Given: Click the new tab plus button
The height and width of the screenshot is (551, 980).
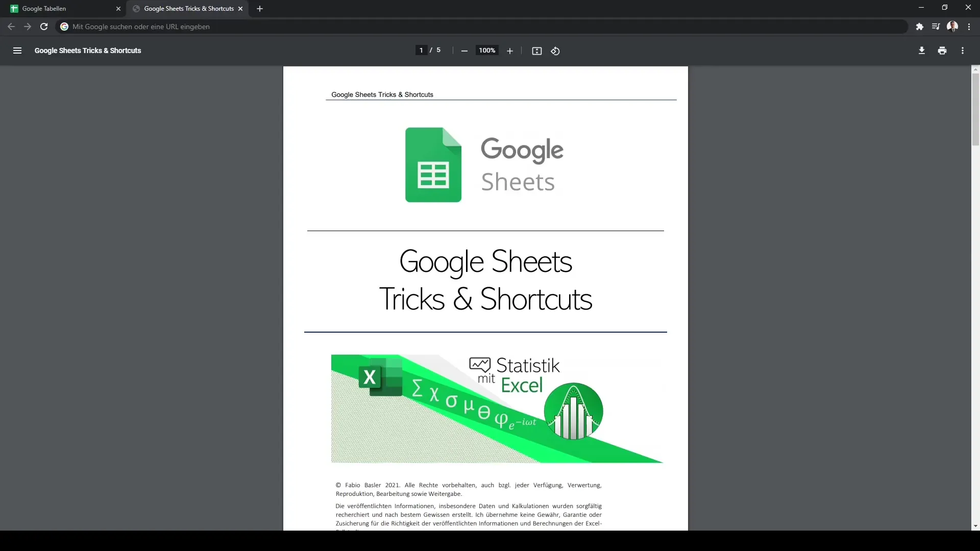Looking at the screenshot, I should 259,8.
